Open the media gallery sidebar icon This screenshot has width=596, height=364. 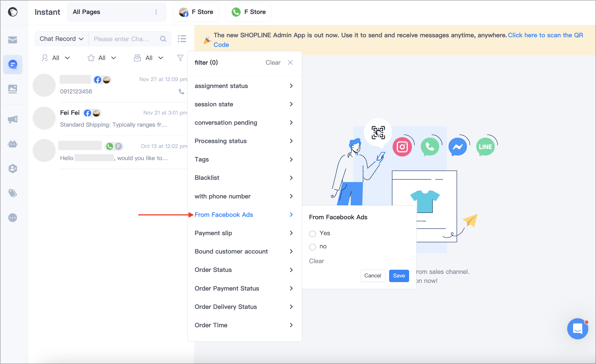13,89
